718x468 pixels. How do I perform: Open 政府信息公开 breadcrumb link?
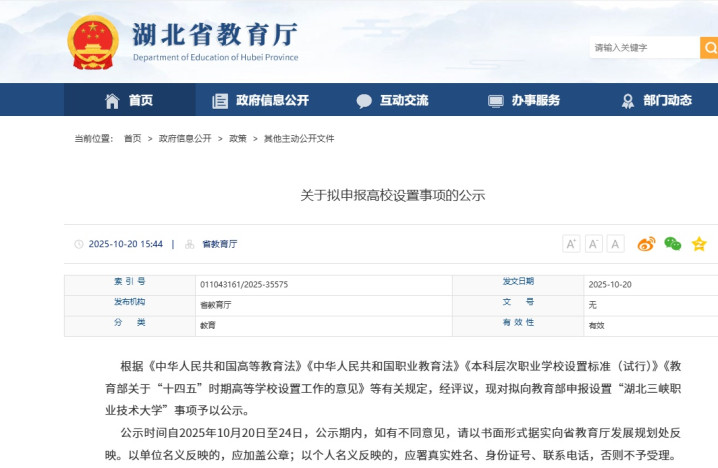185,139
